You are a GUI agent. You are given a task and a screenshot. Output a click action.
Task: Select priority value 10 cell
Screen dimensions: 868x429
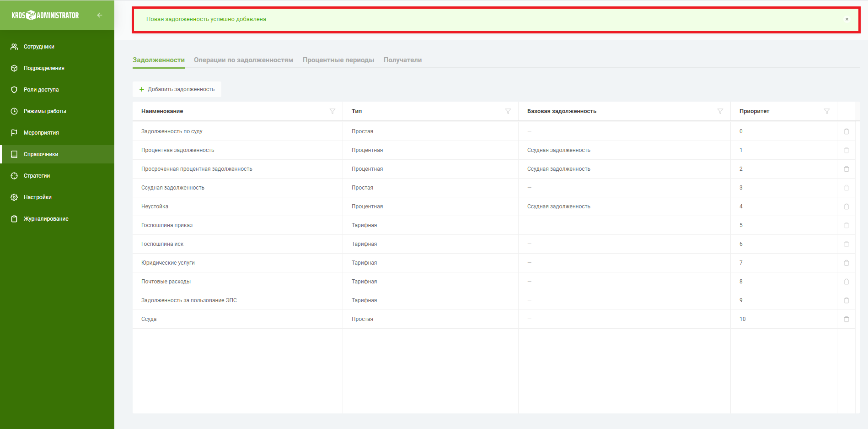click(x=783, y=319)
